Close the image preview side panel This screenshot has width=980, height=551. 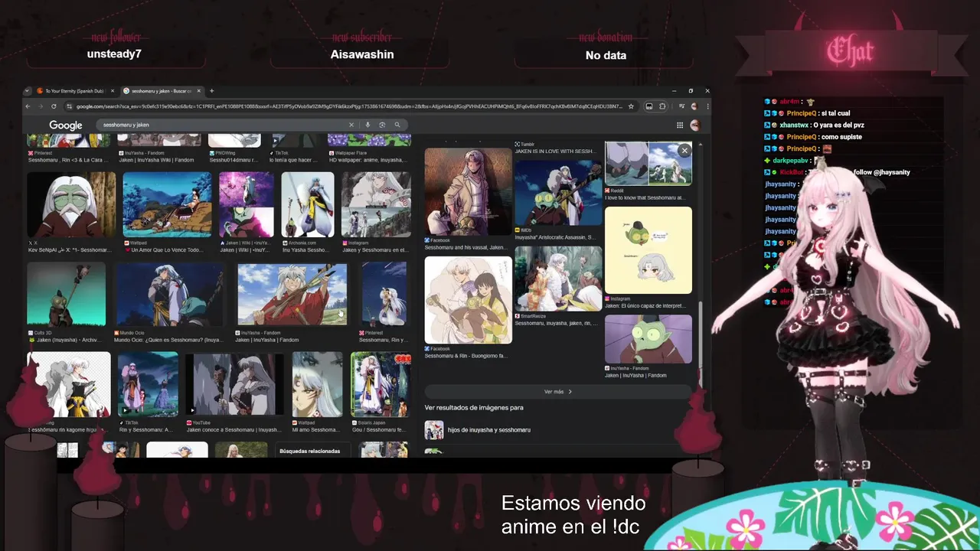tap(684, 151)
